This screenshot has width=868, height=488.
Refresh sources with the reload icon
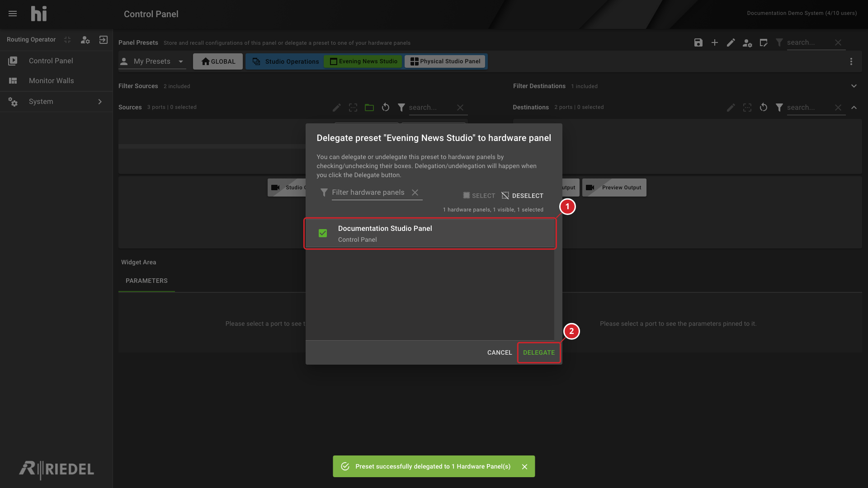[386, 108]
